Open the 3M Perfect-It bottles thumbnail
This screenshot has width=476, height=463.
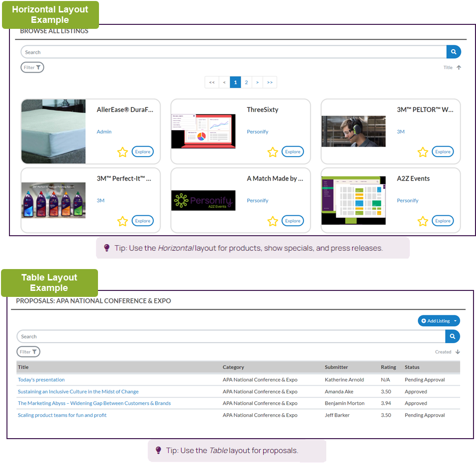click(53, 200)
